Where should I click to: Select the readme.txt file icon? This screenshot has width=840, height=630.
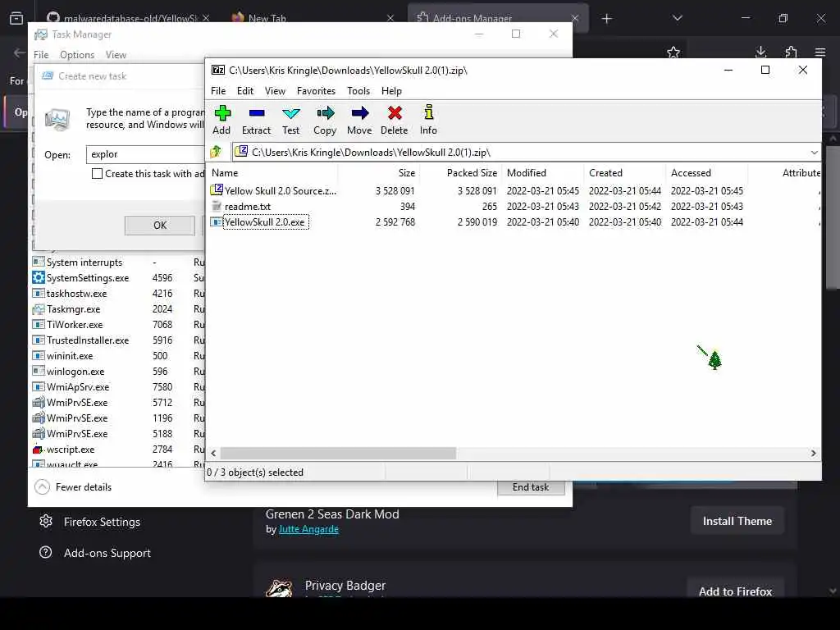tap(217, 206)
